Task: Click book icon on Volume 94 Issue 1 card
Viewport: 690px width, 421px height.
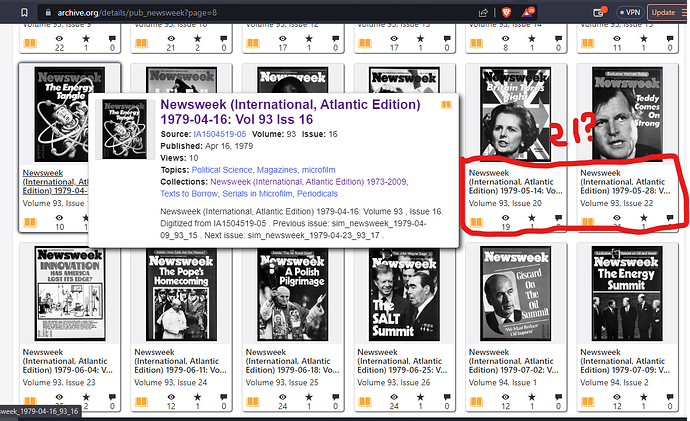Action: click(x=476, y=401)
